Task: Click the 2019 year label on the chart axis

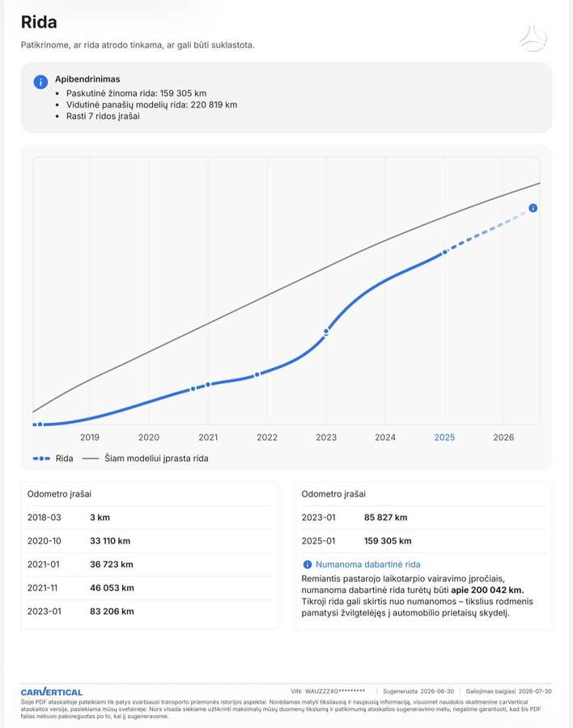Action: tap(90, 438)
